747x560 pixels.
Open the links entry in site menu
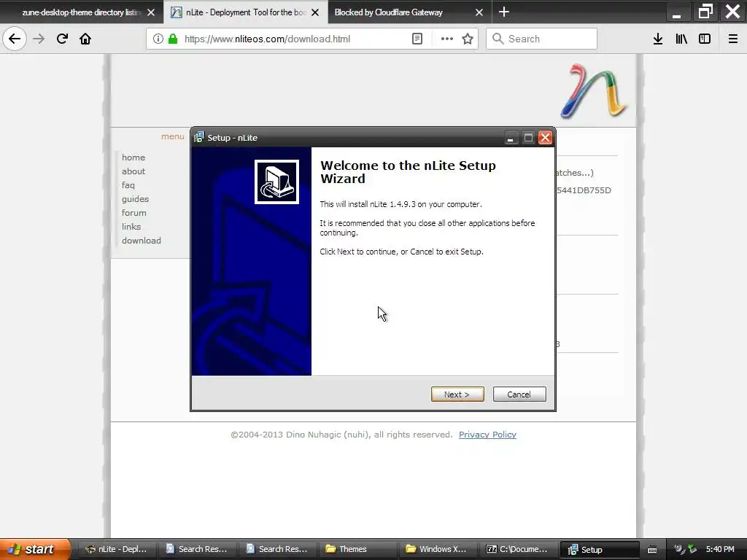[131, 227]
